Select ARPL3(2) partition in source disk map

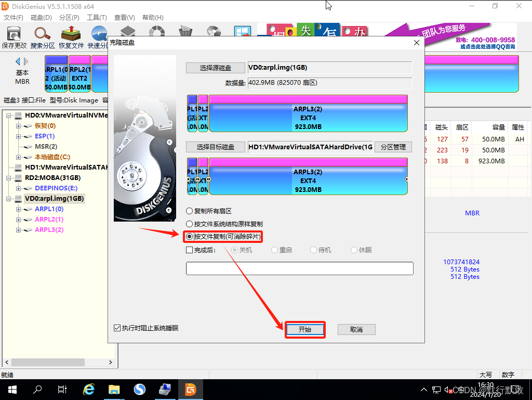(308, 113)
